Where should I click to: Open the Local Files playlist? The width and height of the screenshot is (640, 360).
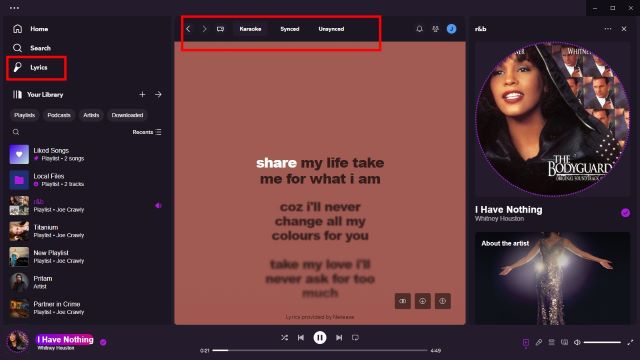click(86, 180)
